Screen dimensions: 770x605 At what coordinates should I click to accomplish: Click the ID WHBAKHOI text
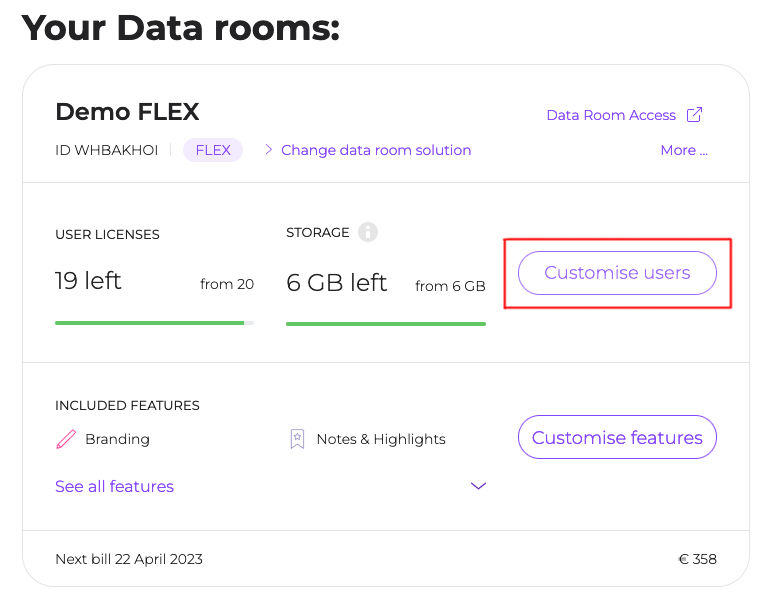tap(106, 150)
